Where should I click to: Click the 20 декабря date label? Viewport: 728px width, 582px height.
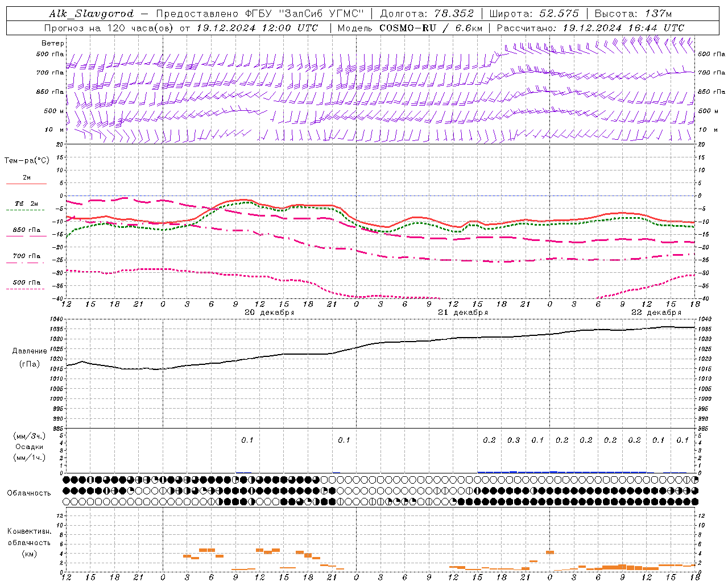pyautogui.click(x=270, y=313)
